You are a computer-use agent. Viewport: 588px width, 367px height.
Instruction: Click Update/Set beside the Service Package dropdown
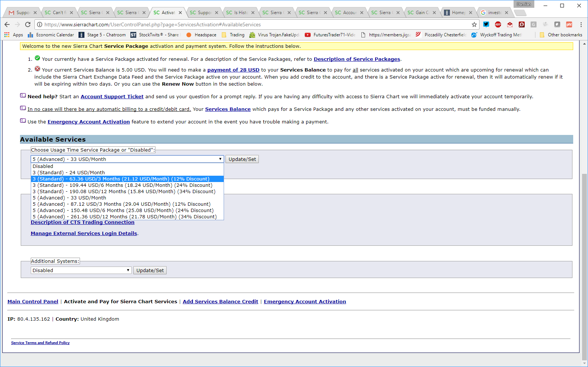pos(242,159)
